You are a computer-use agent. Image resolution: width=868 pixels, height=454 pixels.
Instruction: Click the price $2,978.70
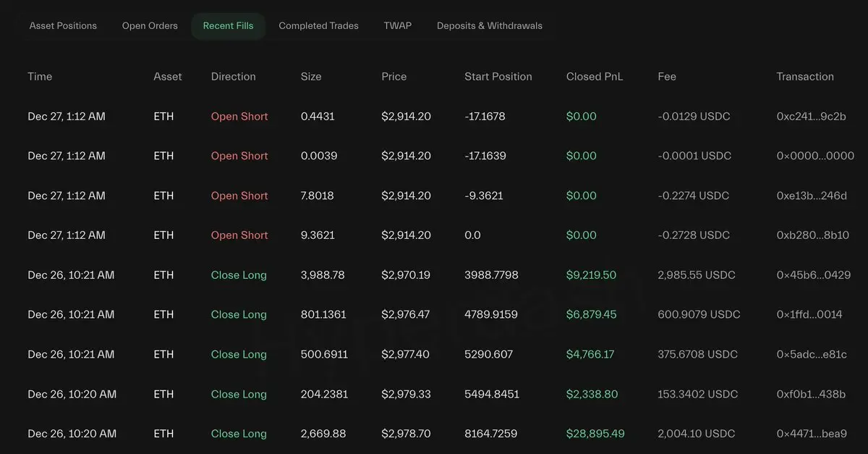[x=406, y=434]
